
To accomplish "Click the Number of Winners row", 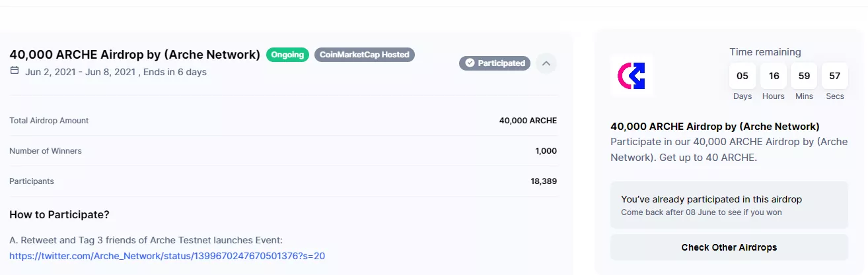I will [283, 151].
